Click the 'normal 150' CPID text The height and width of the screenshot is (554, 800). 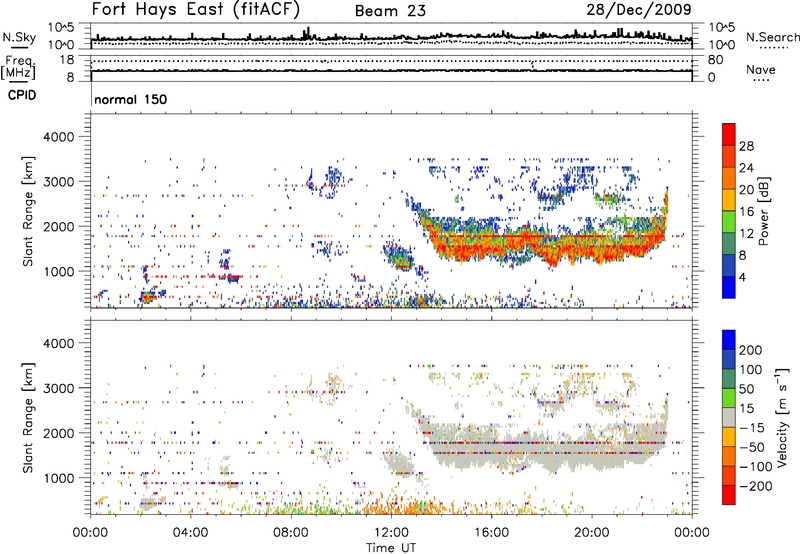click(131, 99)
